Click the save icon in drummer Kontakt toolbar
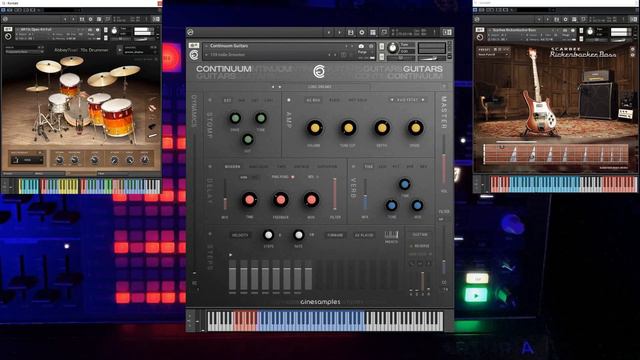Screen dimensions: 640x360 pos(82,19)
